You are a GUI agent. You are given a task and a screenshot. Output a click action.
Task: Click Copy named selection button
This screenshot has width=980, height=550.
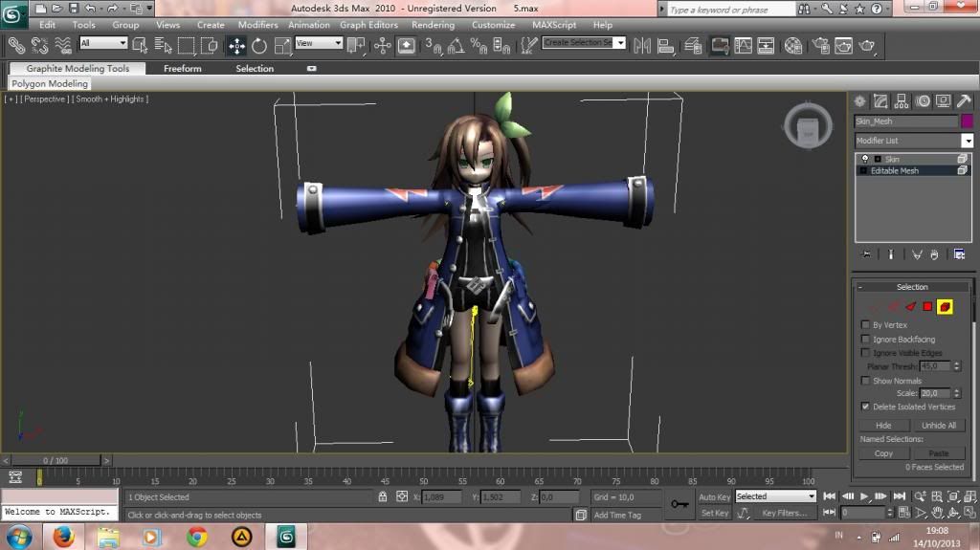click(883, 453)
